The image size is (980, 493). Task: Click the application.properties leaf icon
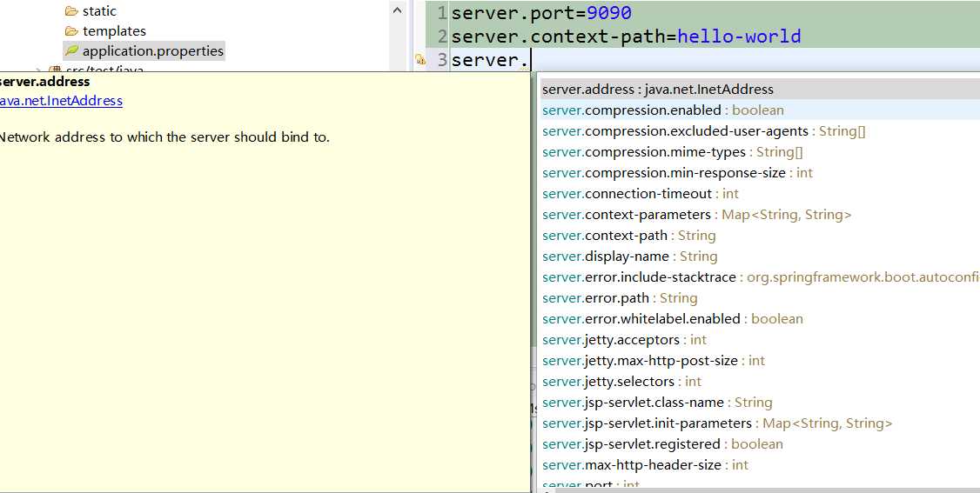tap(72, 50)
